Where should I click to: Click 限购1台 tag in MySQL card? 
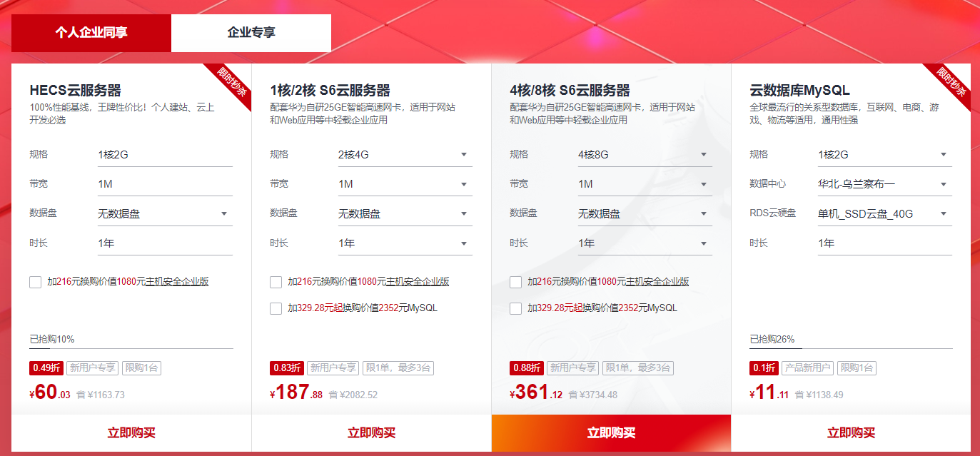pos(857,368)
